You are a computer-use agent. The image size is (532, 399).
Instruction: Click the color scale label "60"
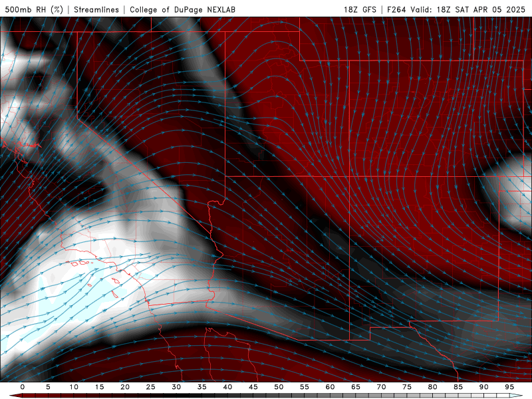coord(330,387)
